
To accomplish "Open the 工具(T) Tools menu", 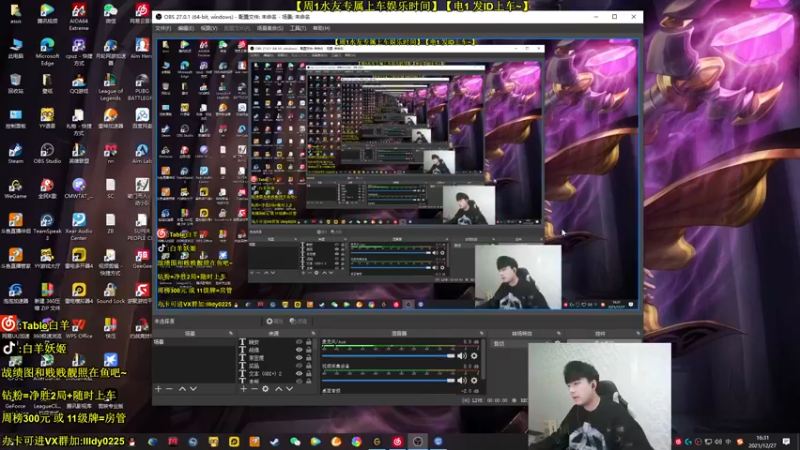I will (x=297, y=28).
